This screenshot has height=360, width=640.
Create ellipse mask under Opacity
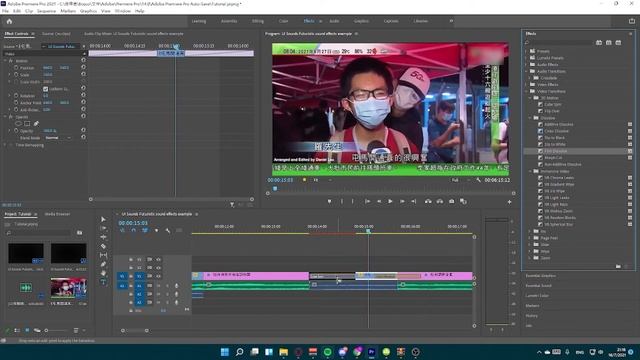coord(18,123)
